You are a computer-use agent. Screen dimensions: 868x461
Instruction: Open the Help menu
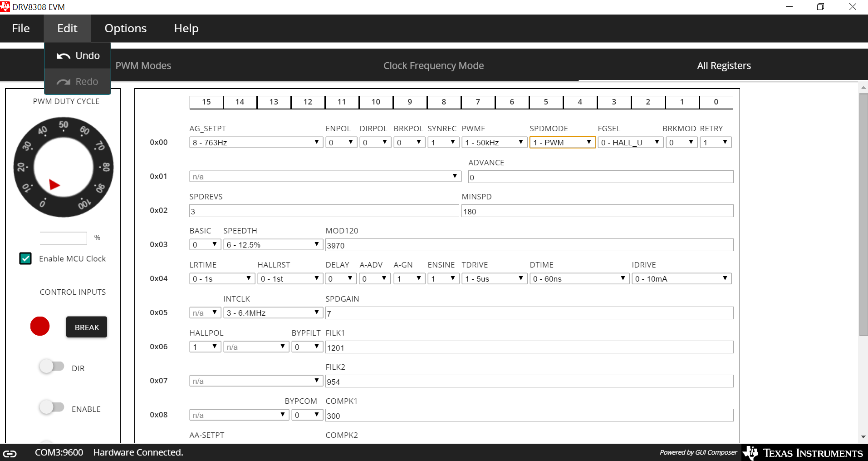click(186, 28)
